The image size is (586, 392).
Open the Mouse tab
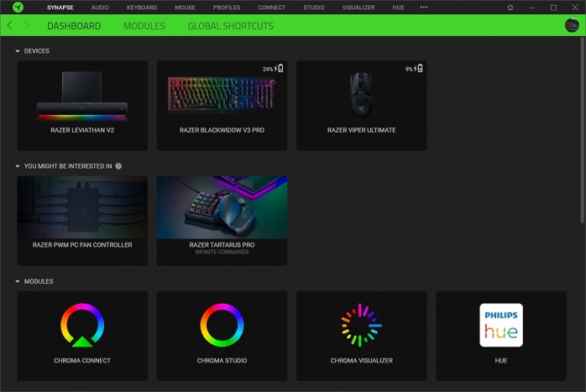[185, 7]
